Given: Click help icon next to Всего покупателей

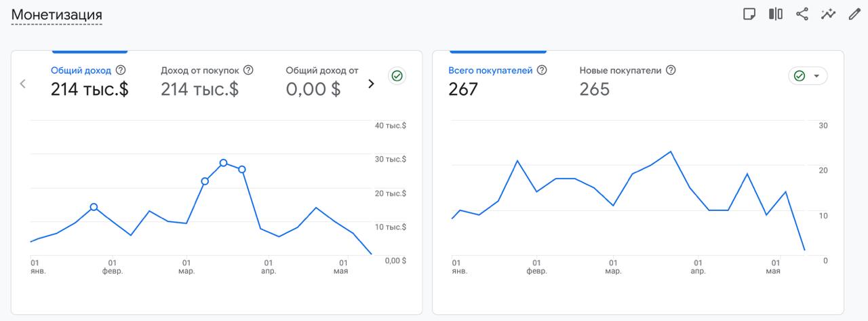Looking at the screenshot, I should point(542,70).
